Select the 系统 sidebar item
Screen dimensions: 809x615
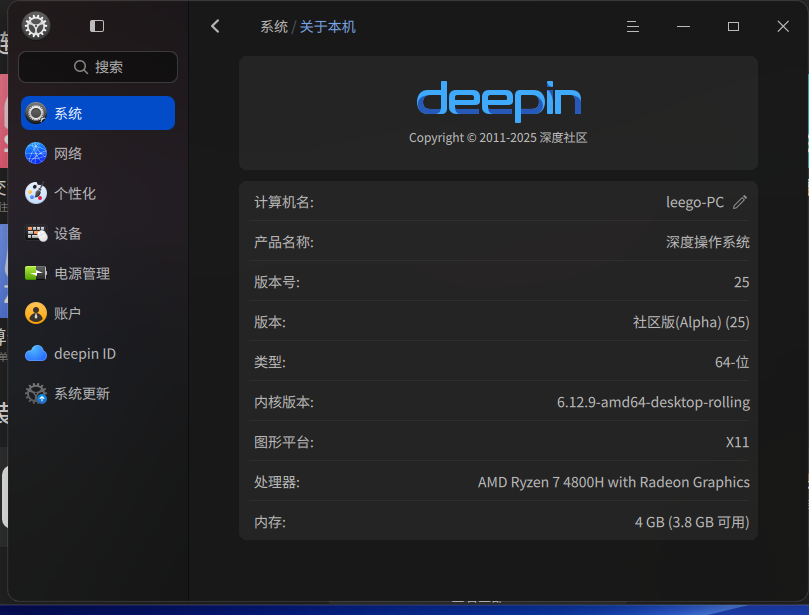click(x=98, y=113)
